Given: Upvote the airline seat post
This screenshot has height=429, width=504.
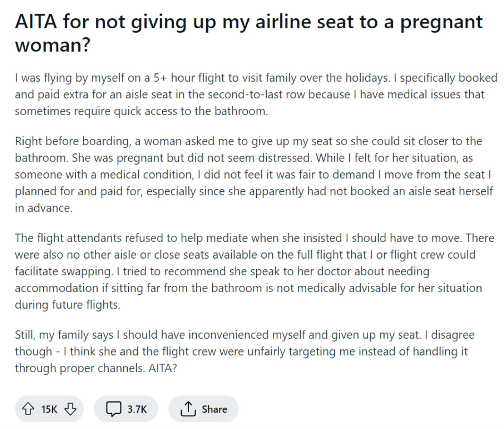Looking at the screenshot, I should [x=28, y=409].
